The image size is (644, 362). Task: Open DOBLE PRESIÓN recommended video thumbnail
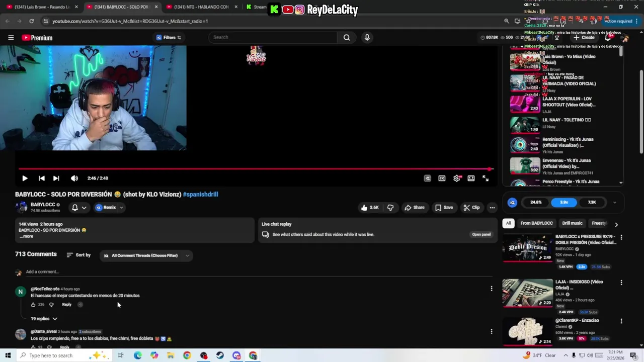click(x=527, y=247)
